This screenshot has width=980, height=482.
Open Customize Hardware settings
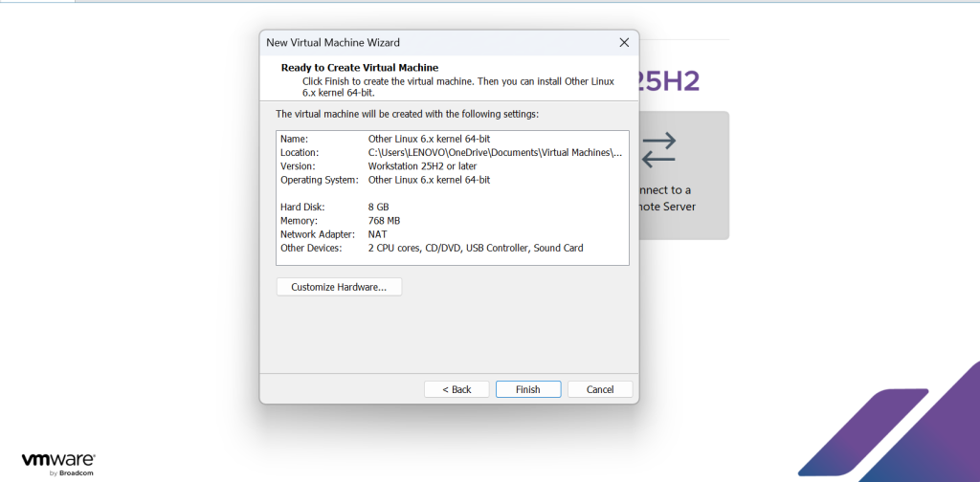coord(339,287)
